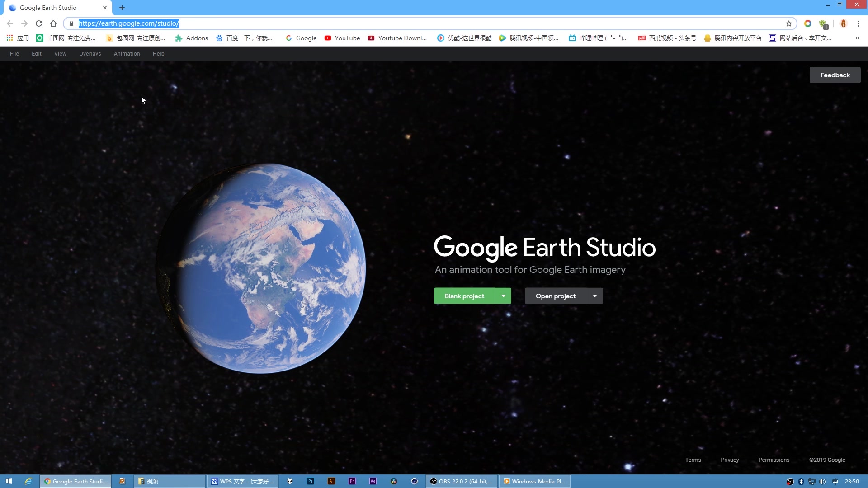This screenshot has width=868, height=488.
Task: Open the Overlays menu
Action: pos(90,53)
